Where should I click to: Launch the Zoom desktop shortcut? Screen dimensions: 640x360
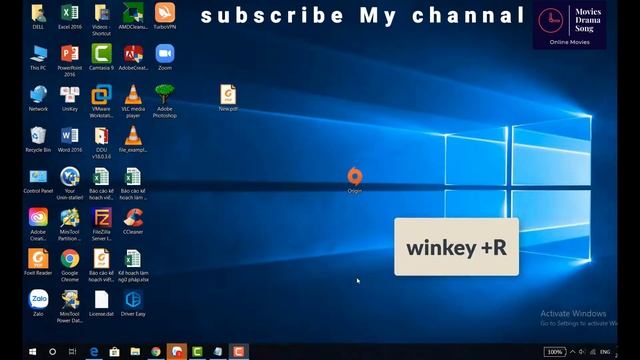(x=165, y=58)
